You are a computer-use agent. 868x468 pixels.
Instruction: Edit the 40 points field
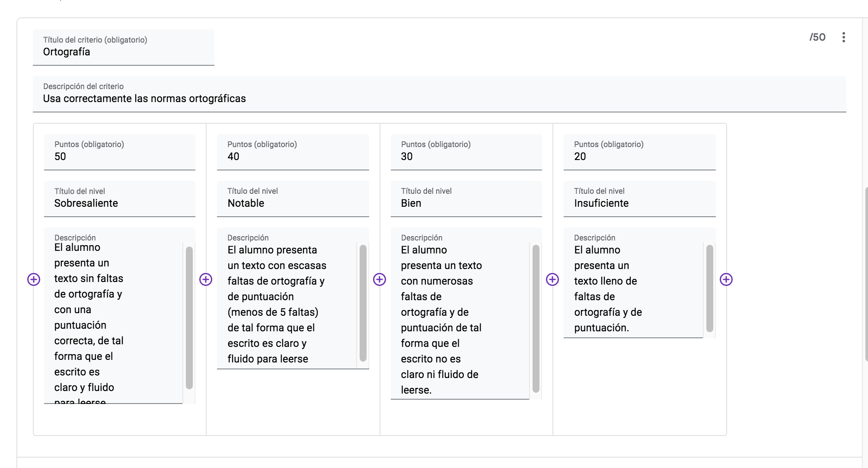coord(293,157)
